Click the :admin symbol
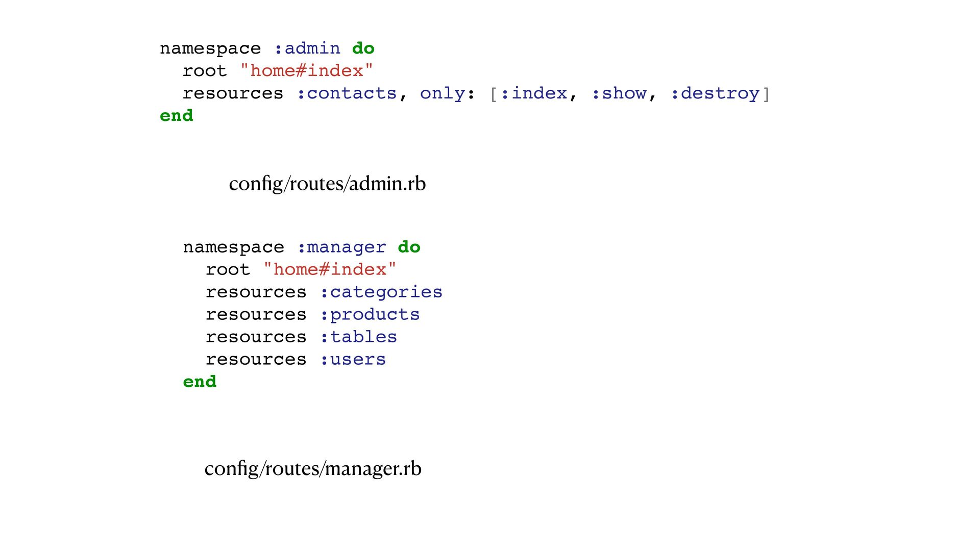Image resolution: width=980 pixels, height=551 pixels. coord(307,48)
